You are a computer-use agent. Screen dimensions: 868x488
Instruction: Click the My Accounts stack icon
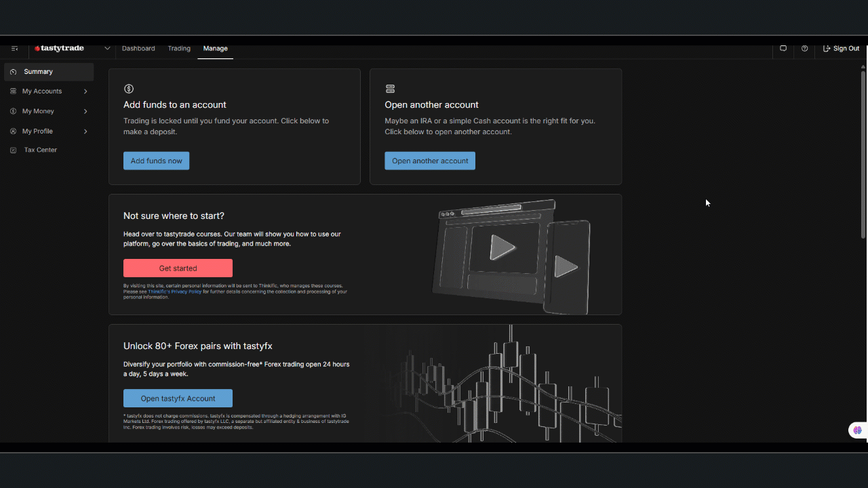pyautogui.click(x=14, y=91)
